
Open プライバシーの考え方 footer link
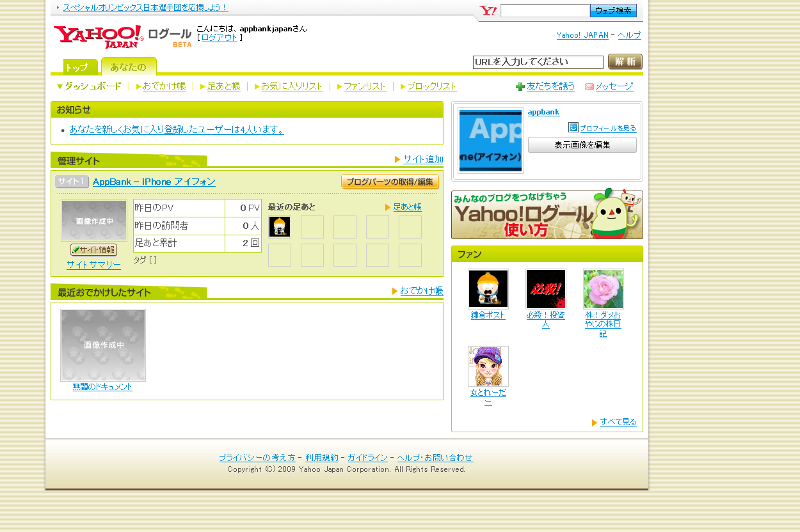coord(257,458)
